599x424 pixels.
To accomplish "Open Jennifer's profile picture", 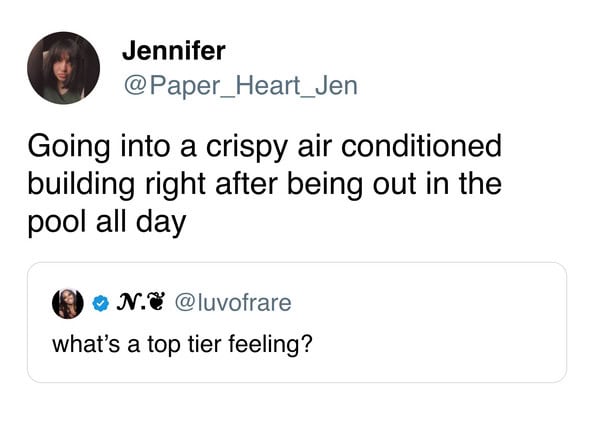I will pos(63,68).
